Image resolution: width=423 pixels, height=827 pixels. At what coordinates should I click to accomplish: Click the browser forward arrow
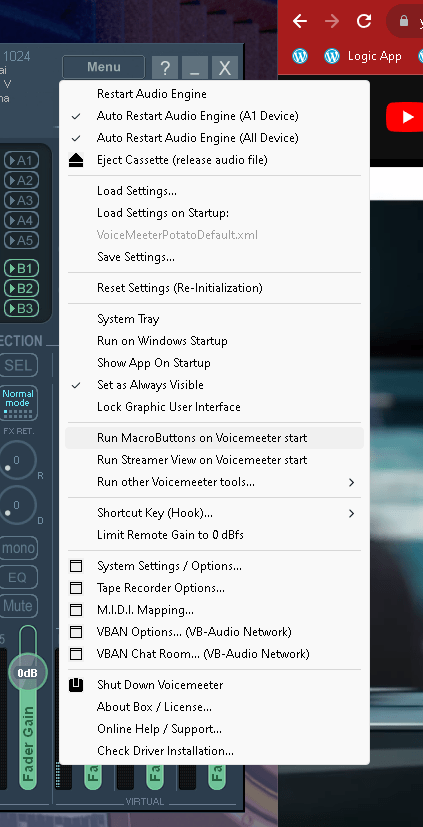click(x=332, y=21)
